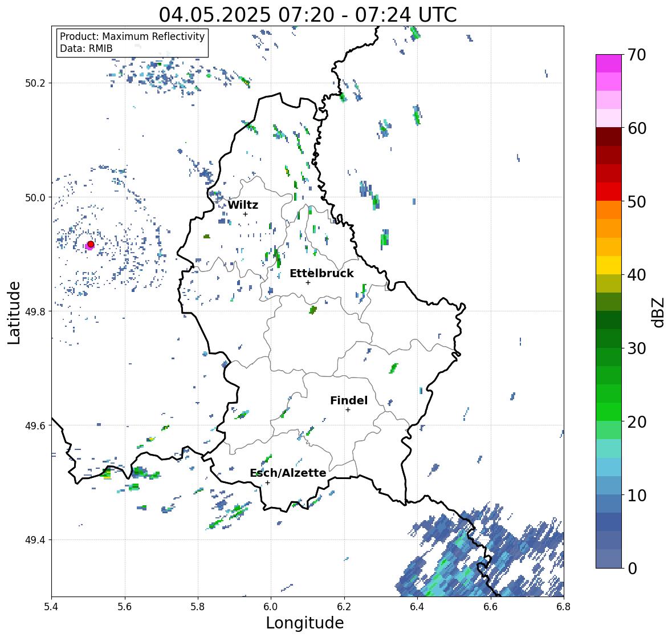The height and width of the screenshot is (637, 672).
Task: Click the Latitude axis label
Action: (x=14, y=313)
